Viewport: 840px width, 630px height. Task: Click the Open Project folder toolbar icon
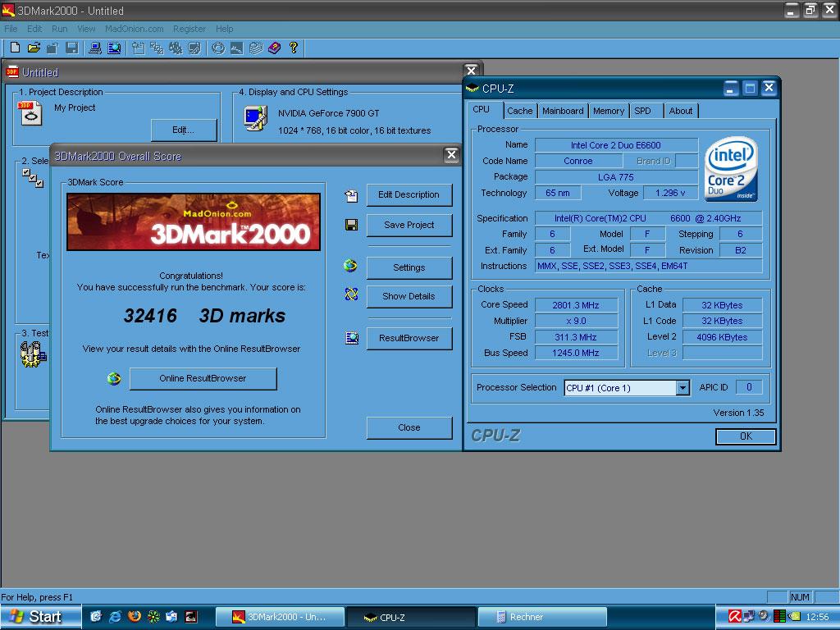pyautogui.click(x=34, y=48)
